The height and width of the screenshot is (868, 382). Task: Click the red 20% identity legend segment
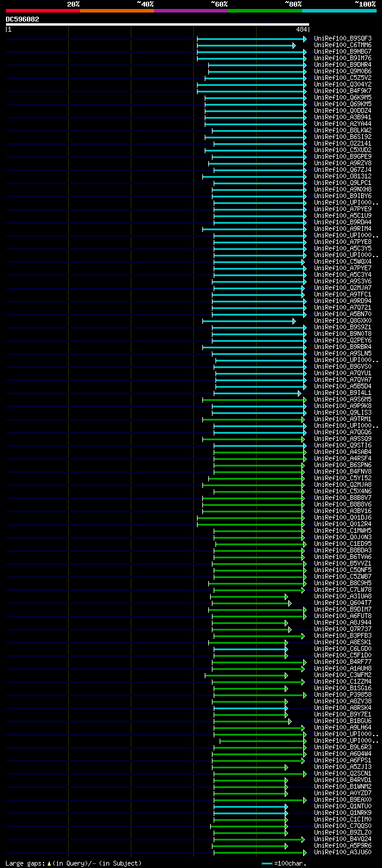[43, 10]
